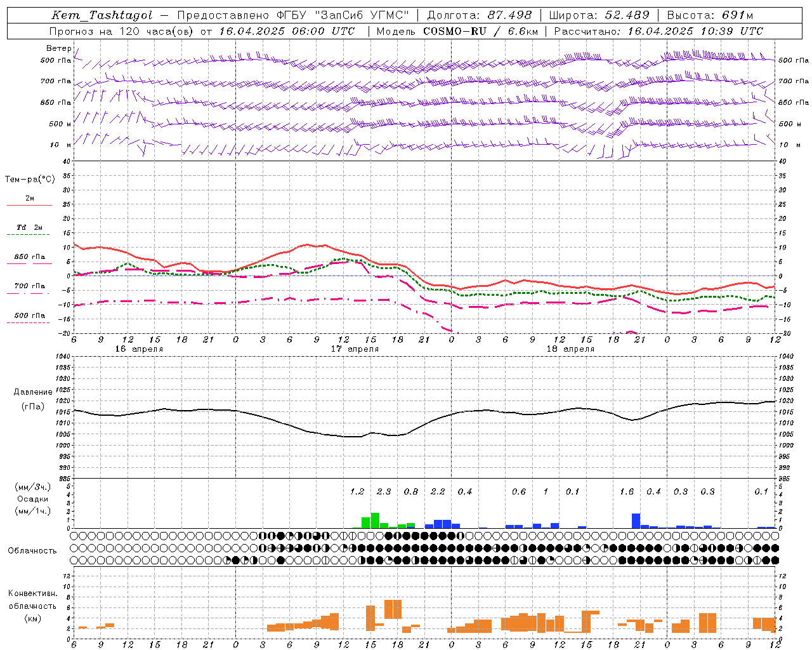Click the Осадки precipitation panel label
The height and width of the screenshot is (650, 812).
point(33,499)
